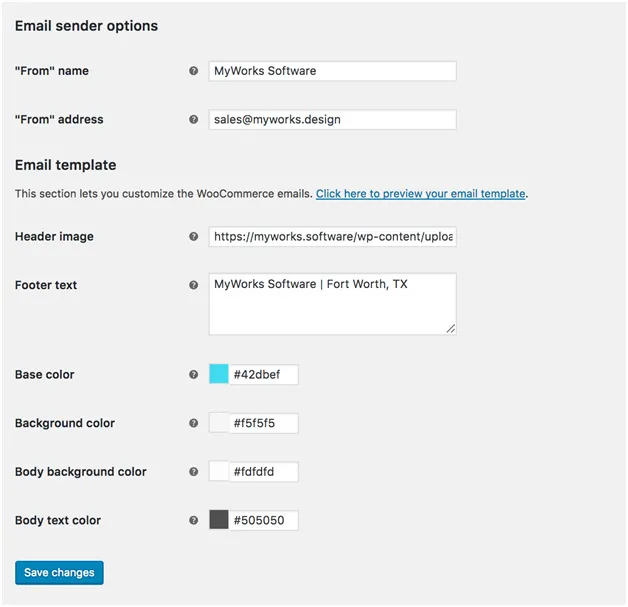This screenshot has width=628, height=607.
Task: Click the Footer text help icon
Action: point(194,285)
